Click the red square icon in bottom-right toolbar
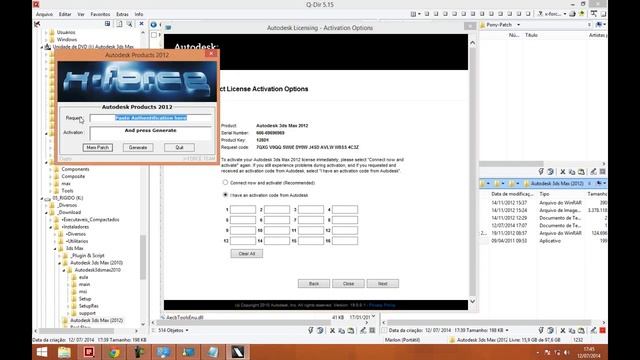Viewport: 640px width, 360px height. [602, 330]
